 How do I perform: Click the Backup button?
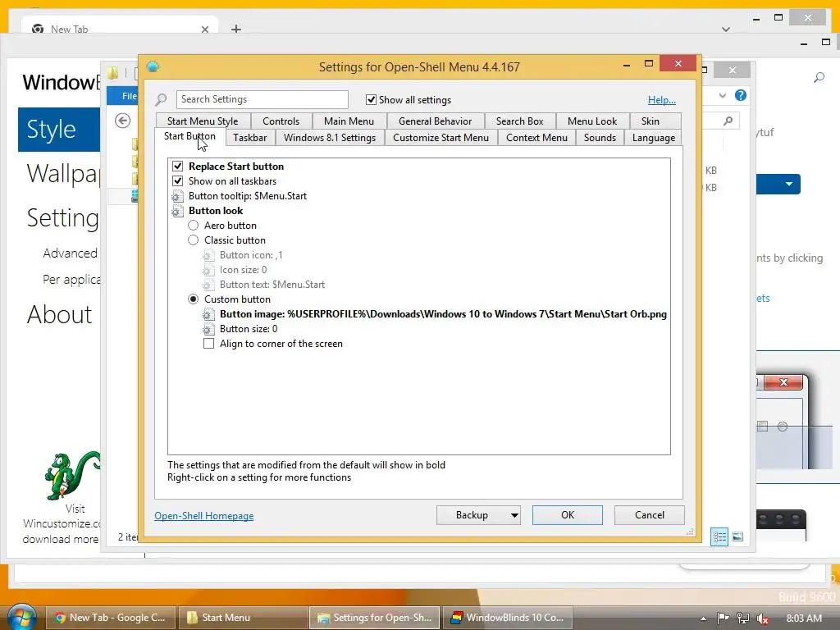coord(472,515)
